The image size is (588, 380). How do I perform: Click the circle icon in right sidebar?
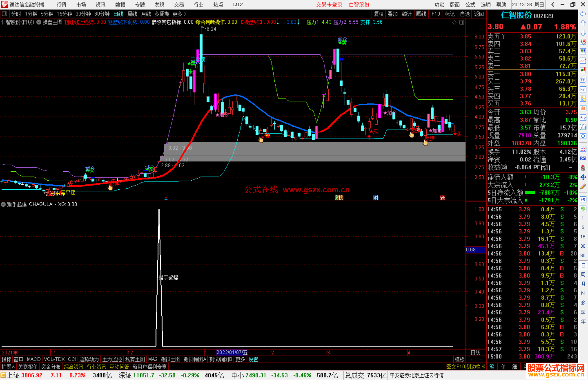583,136
